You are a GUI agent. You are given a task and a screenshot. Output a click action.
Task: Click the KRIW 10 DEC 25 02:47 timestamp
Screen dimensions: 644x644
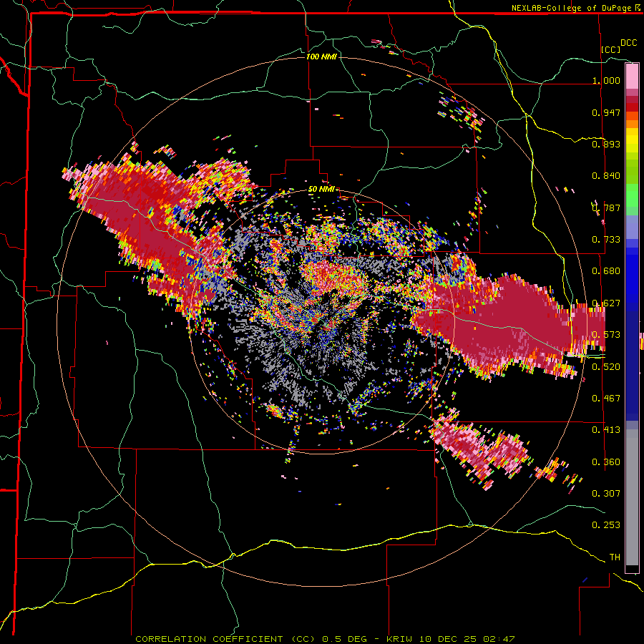click(451, 639)
